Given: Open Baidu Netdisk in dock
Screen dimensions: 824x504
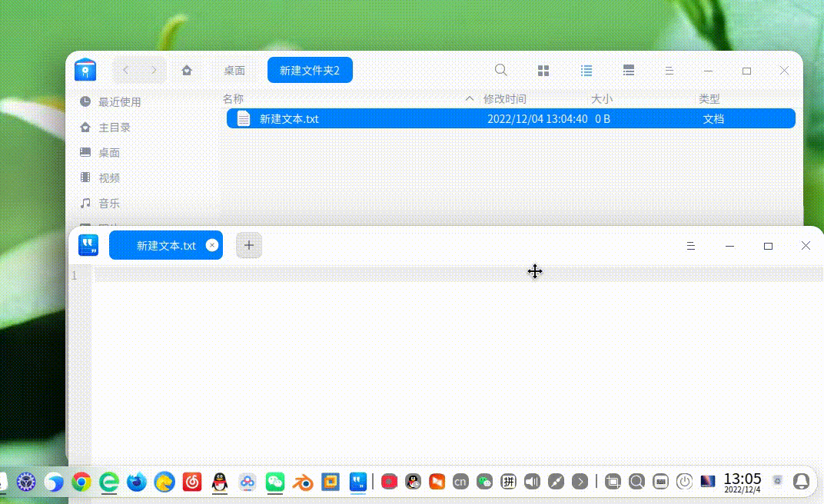Looking at the screenshot, I should click(248, 482).
